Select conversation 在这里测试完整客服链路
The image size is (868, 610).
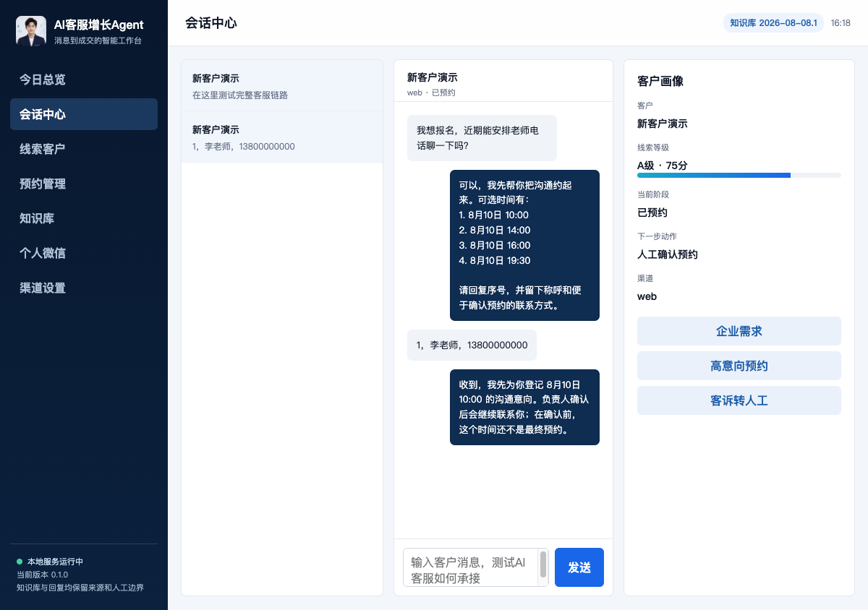282,86
